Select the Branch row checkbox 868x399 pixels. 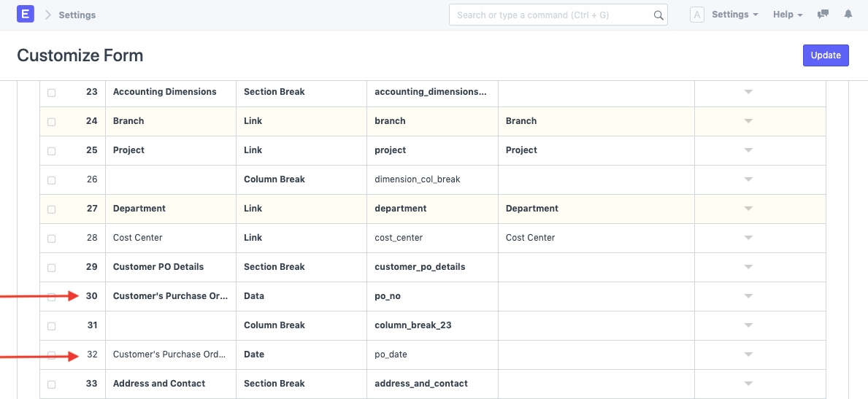[51, 122]
